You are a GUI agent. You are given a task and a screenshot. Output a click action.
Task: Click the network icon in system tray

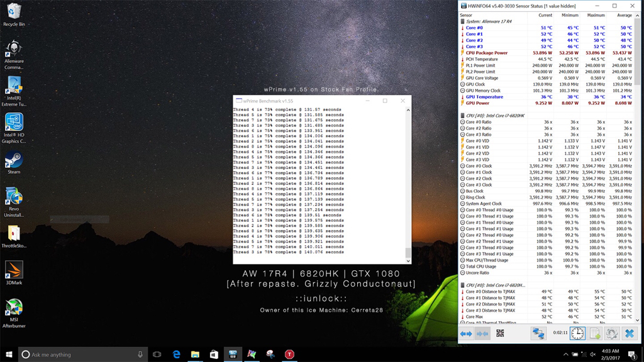[584, 354]
